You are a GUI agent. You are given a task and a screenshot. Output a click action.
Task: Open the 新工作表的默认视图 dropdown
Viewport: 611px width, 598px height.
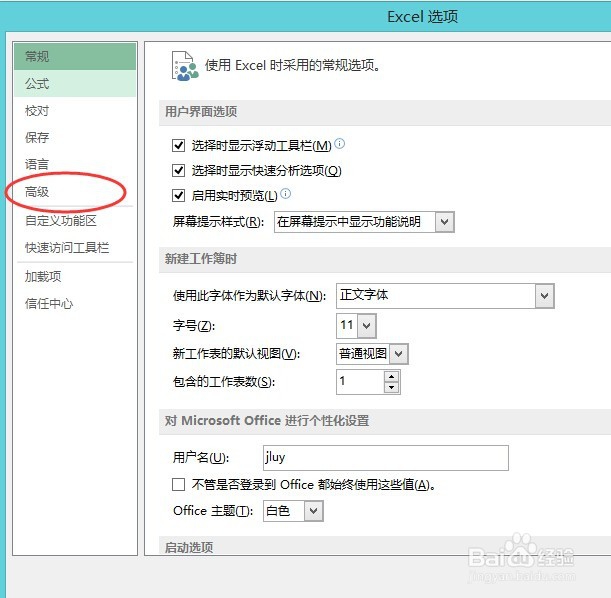pos(398,354)
